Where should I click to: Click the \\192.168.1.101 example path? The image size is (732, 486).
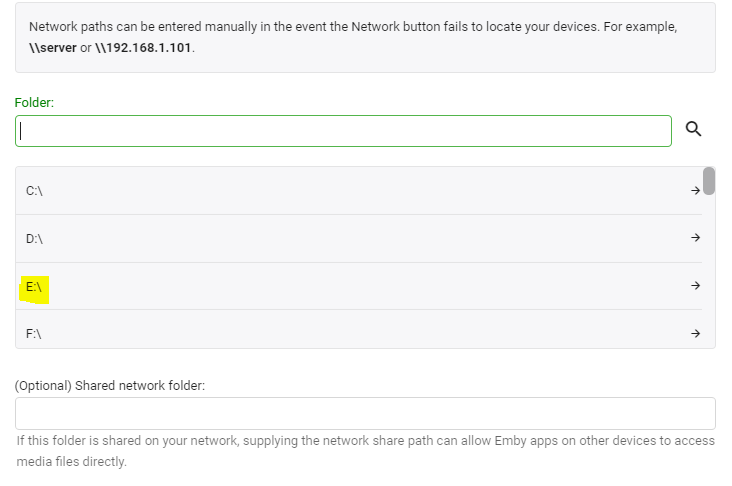pos(143,47)
